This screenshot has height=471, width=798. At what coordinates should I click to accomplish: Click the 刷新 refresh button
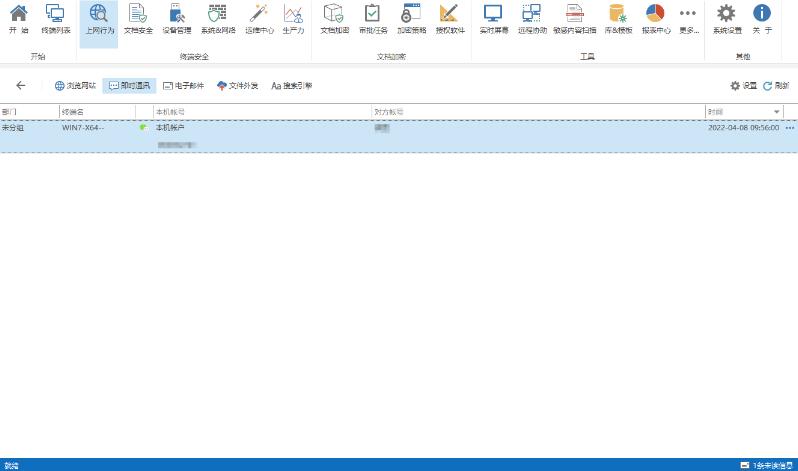[776, 86]
